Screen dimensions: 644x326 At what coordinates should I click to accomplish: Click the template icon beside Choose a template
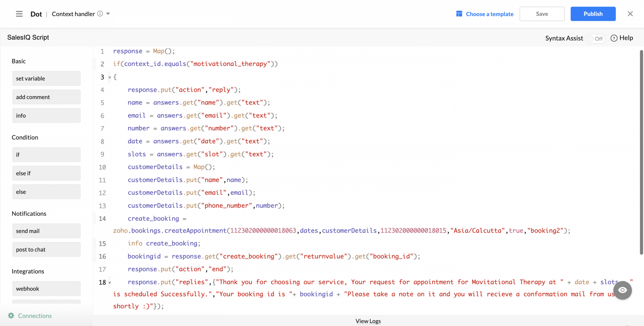(x=459, y=14)
